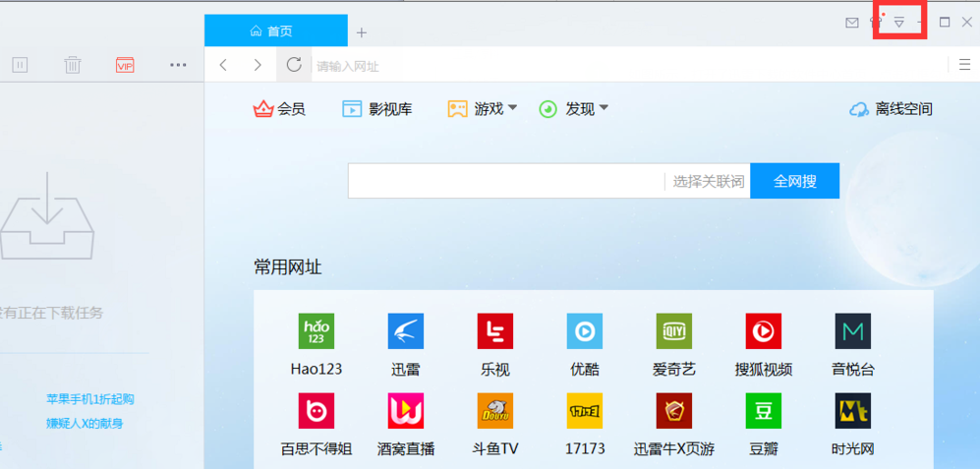Switch to the 首页 tab
Image resolution: width=980 pixels, height=469 pixels.
[275, 30]
